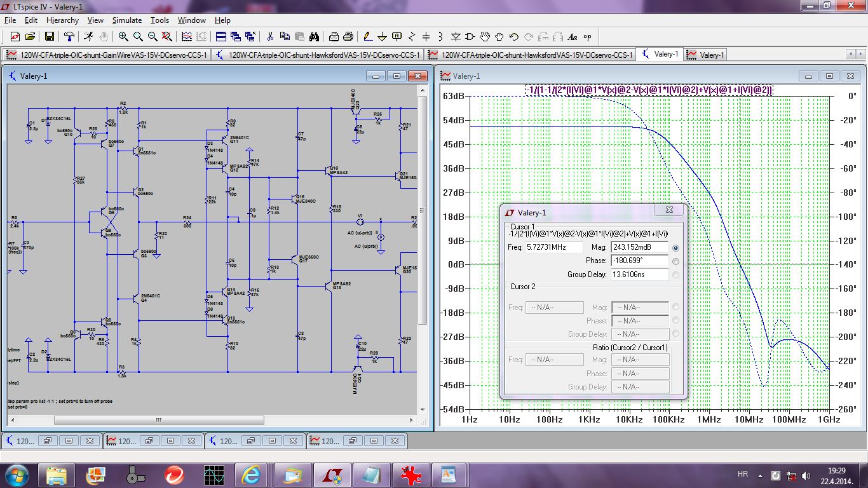868x488 pixels.
Task: Open Internet Explorer from taskbar
Action: point(251,475)
